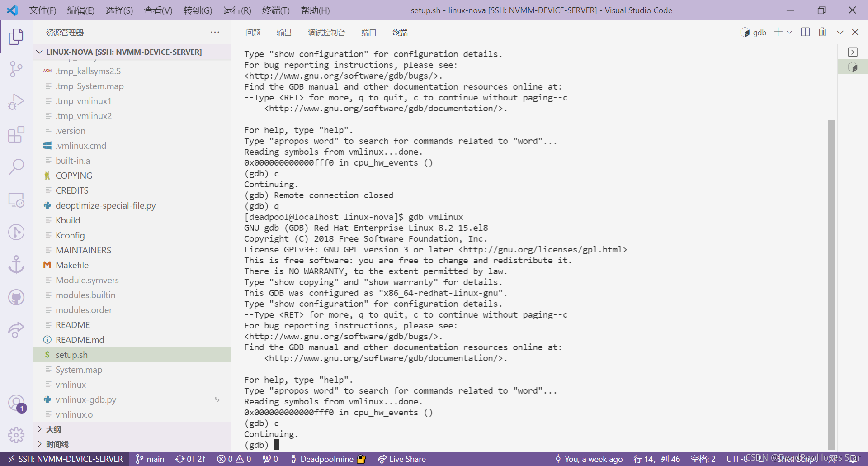
Task: Open setup.sh in explorer
Action: tap(132, 355)
